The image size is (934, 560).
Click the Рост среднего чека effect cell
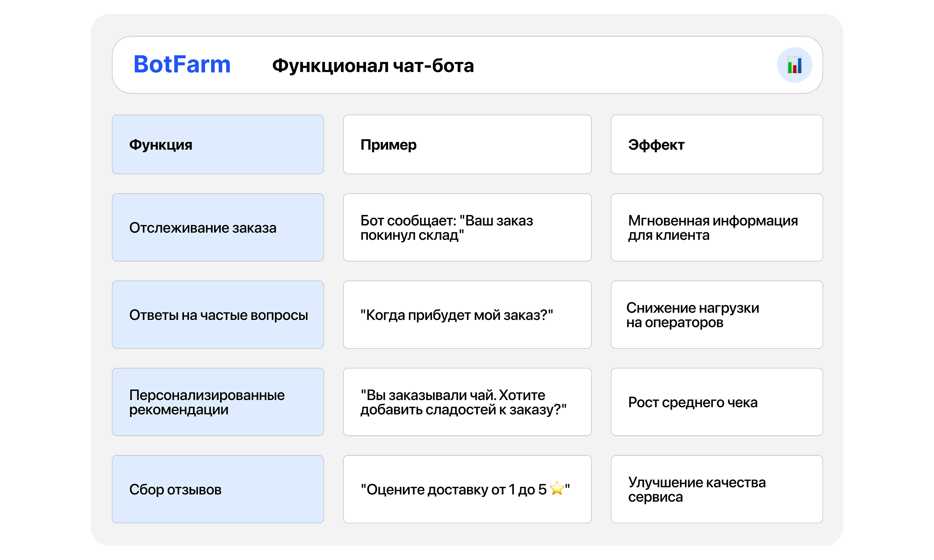[x=716, y=402]
